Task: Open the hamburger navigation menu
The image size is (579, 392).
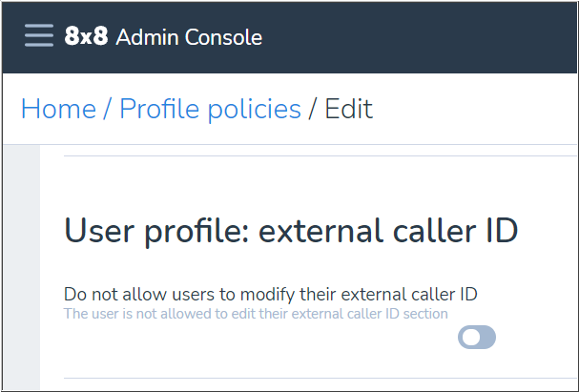Action: pyautogui.click(x=39, y=37)
